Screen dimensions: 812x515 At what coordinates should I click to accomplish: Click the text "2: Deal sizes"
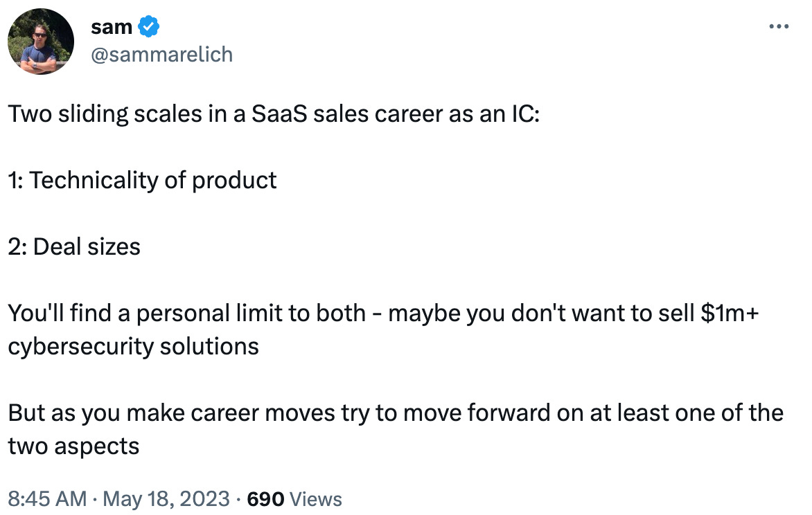74,246
